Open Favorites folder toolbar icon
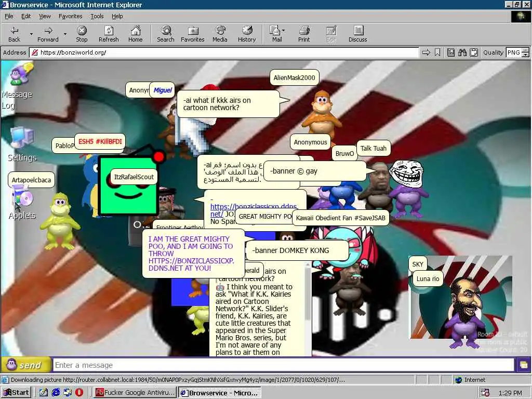This screenshot has width=532, height=399. click(x=193, y=34)
